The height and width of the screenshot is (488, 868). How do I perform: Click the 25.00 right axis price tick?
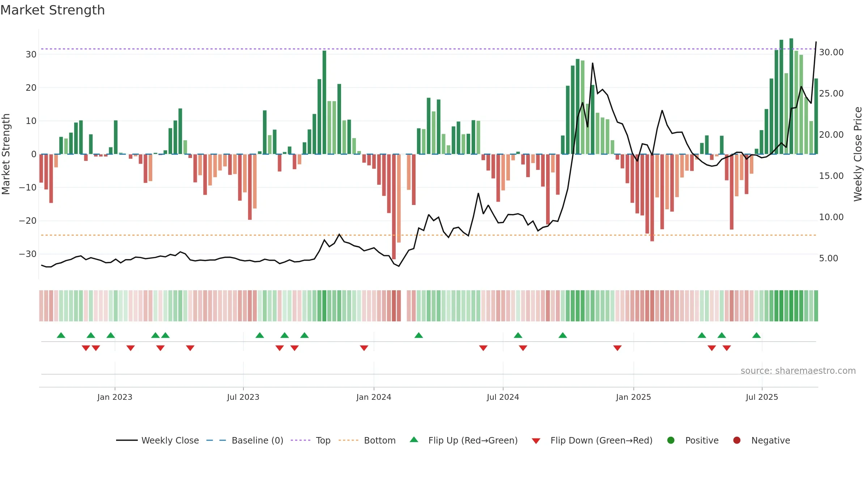pyautogui.click(x=831, y=94)
